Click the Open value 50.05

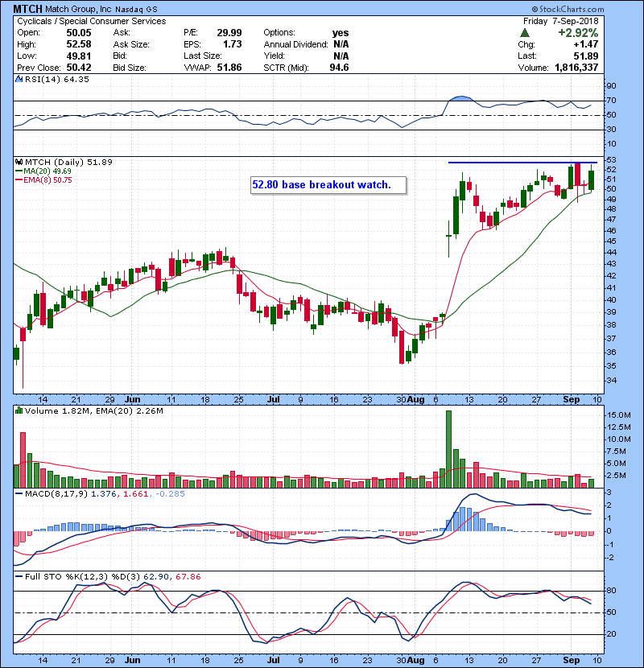(x=79, y=33)
